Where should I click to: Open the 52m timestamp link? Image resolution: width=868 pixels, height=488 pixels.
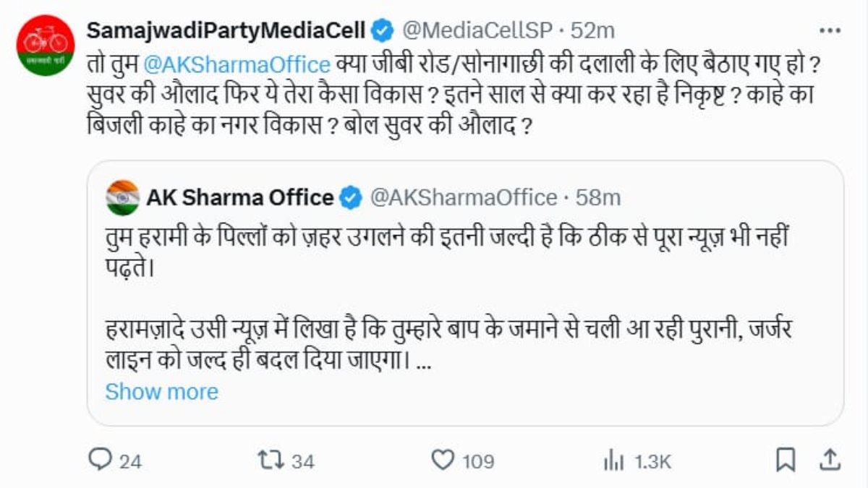592,30
